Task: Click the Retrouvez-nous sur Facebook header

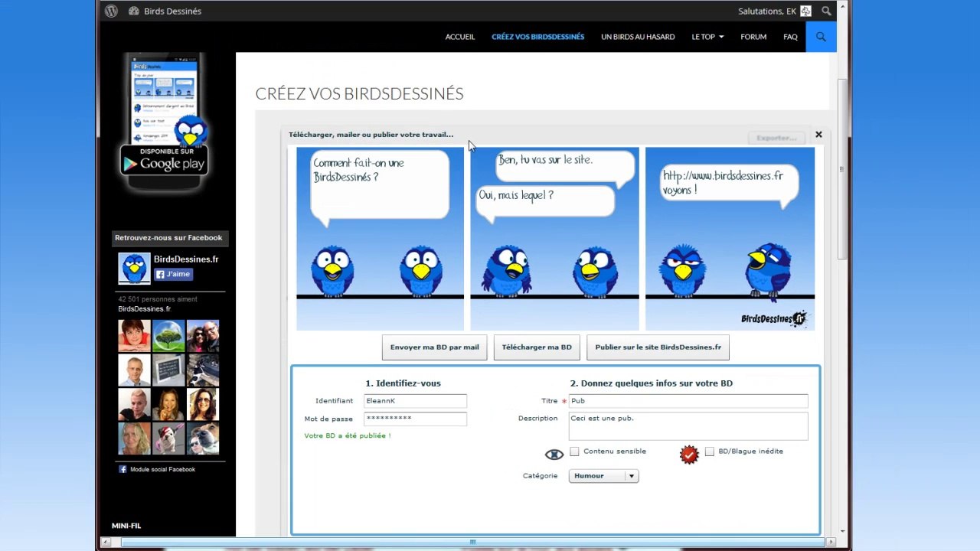Action: 168,238
